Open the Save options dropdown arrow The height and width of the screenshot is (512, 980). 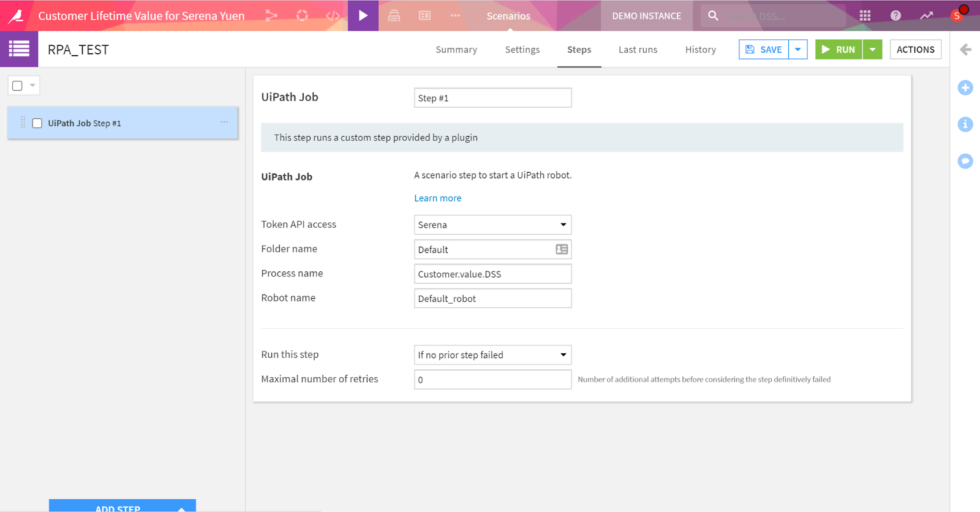pos(798,50)
